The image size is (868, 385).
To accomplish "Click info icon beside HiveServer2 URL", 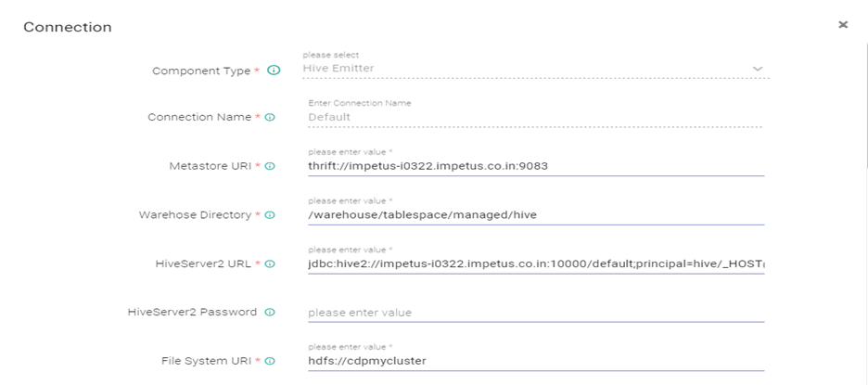I will (270, 264).
